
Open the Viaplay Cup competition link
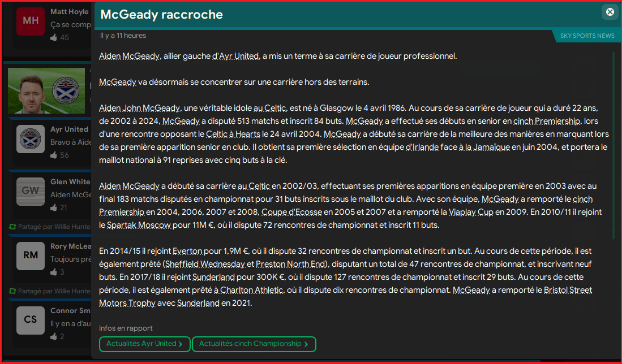coord(471,213)
